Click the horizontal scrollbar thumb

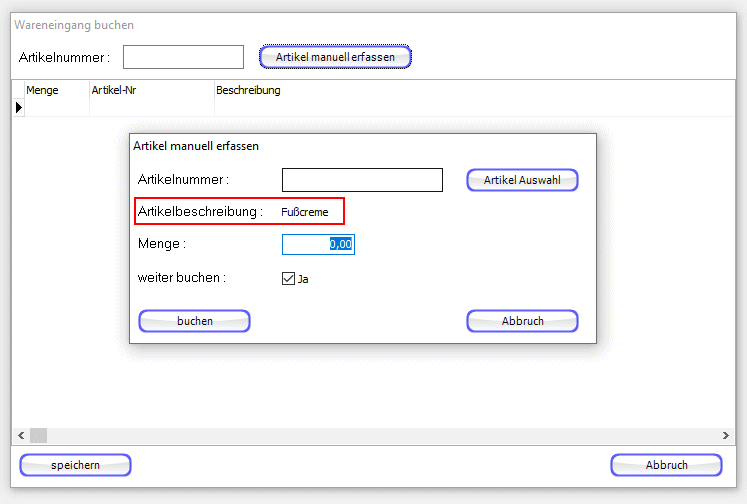point(38,435)
